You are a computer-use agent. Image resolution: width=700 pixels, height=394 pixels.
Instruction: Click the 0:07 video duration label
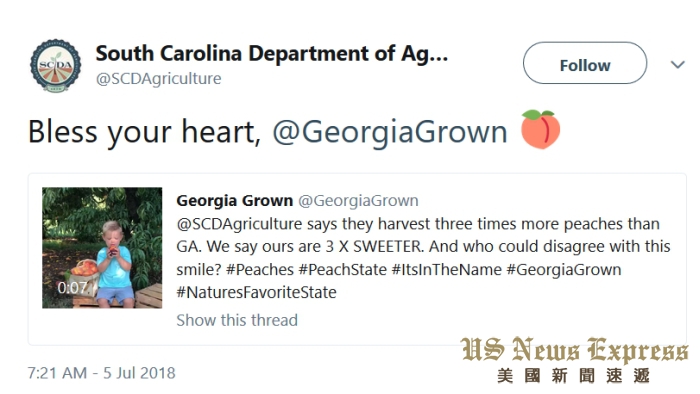[x=72, y=288]
